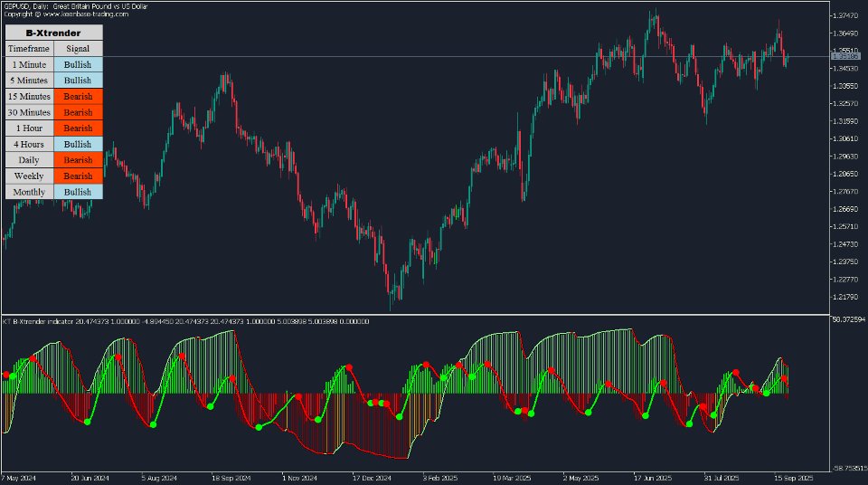The width and height of the screenshot is (868, 485).
Task: Click the 5 Minutes Bullish signal cell
Action: [78, 81]
